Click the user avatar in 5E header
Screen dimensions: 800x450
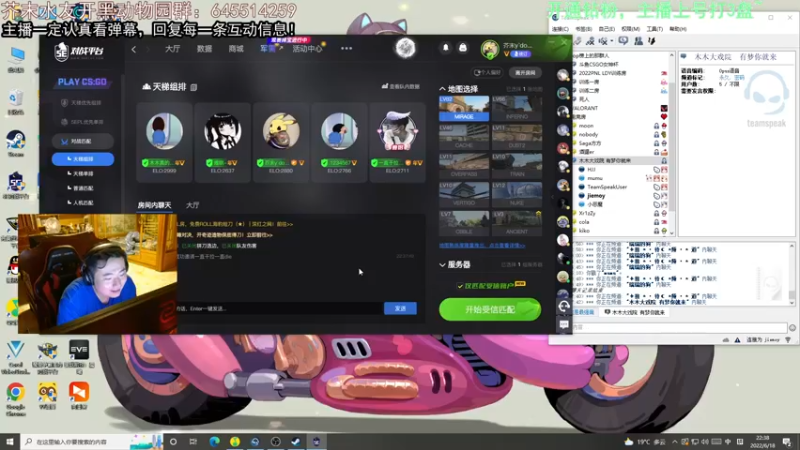click(490, 49)
